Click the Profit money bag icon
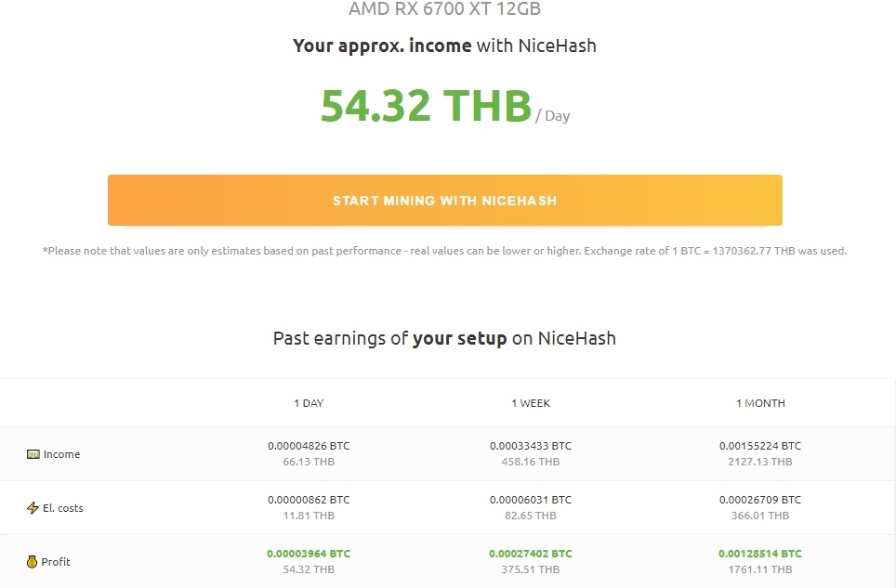896x588 pixels. (32, 562)
